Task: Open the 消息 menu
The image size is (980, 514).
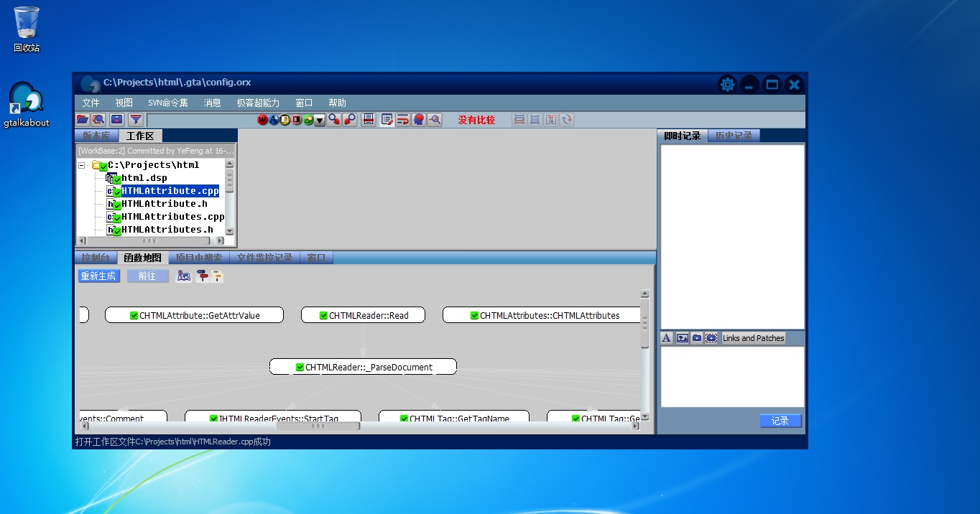Action: pos(212,103)
